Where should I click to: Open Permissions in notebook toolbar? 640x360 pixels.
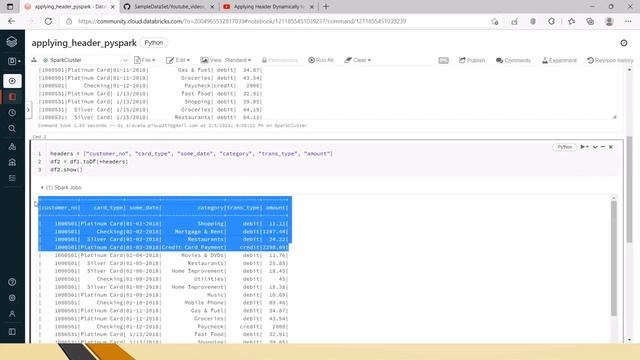(280, 60)
